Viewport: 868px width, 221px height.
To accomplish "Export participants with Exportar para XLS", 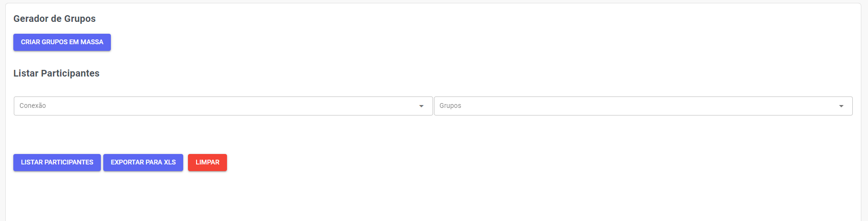I will 143,163.
